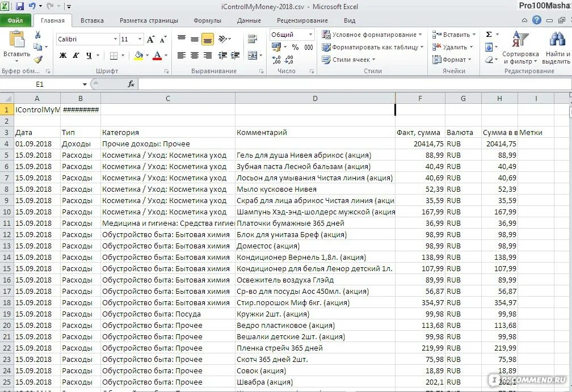Decrease font size with small A icon
This screenshot has height=392, width=572.
163,39
